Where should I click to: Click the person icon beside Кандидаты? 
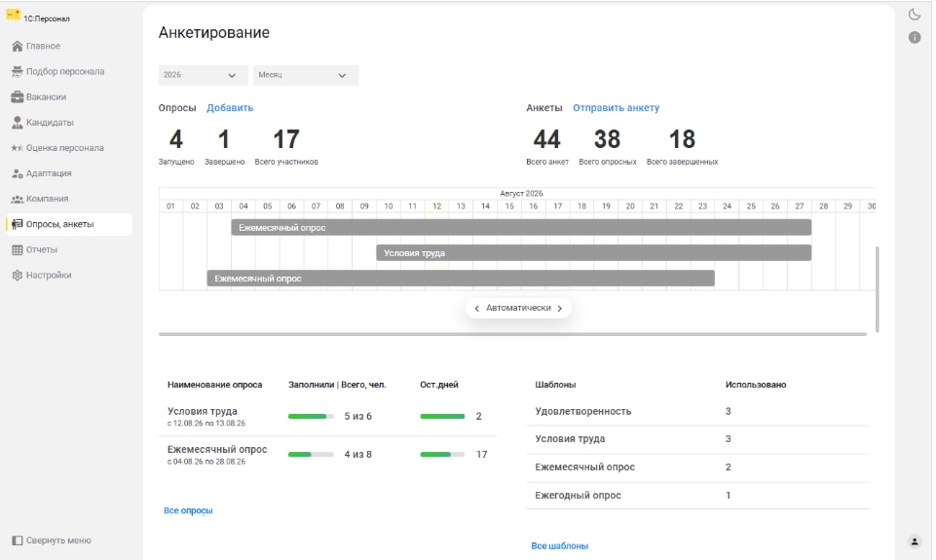tap(18, 123)
